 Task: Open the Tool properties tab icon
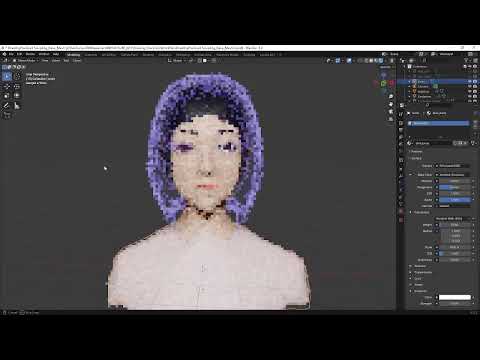coord(401,114)
